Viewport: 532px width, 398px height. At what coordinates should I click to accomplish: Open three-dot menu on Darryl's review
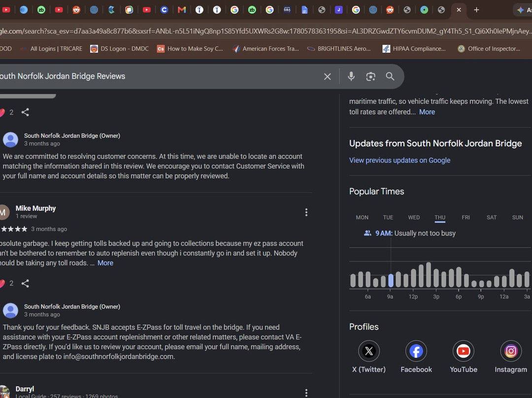pos(306,393)
